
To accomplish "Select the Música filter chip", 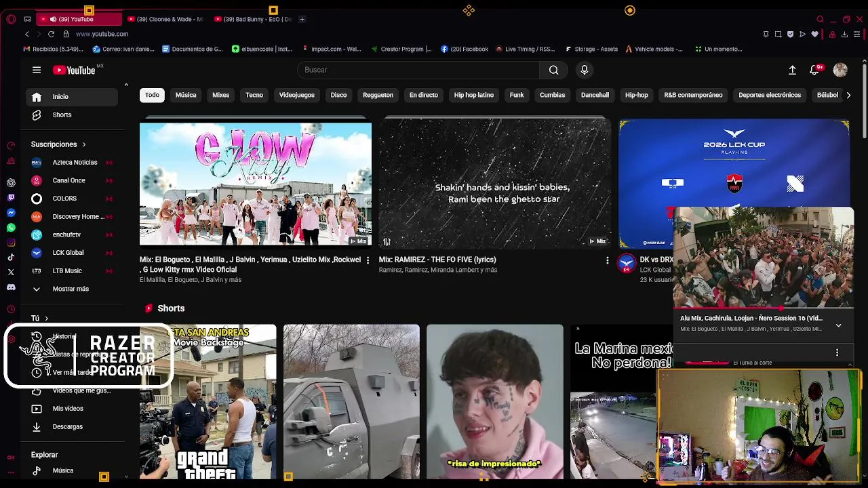I will click(186, 95).
